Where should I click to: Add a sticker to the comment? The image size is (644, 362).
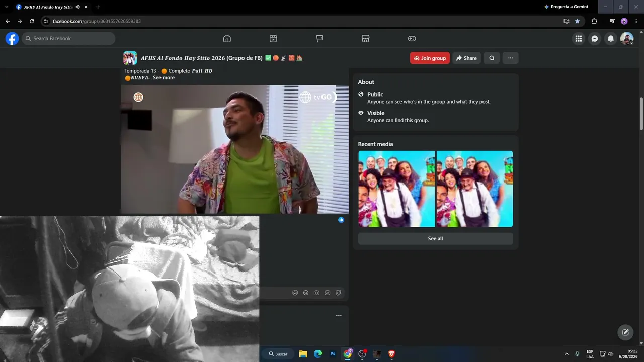[338, 293]
